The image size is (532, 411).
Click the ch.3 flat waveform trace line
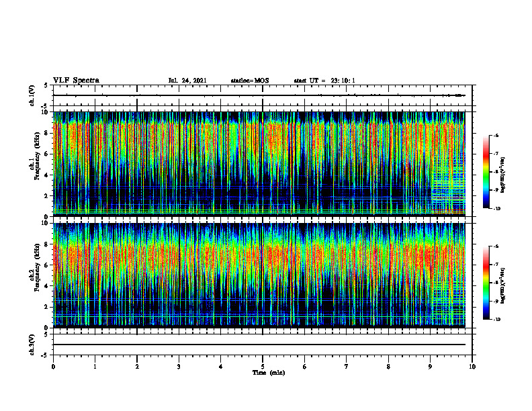pos(259,345)
